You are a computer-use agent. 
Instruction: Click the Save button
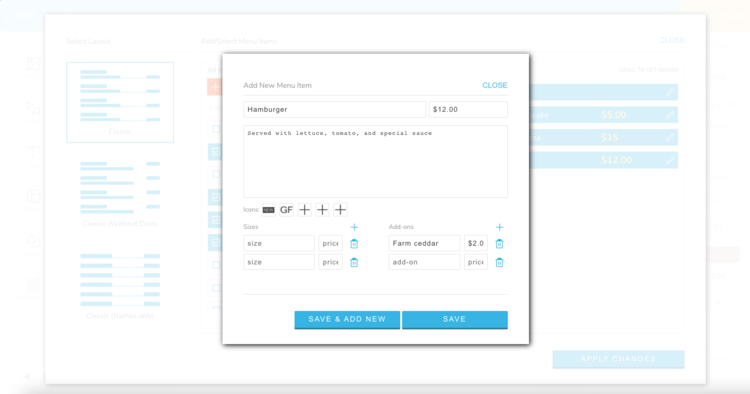tap(455, 319)
